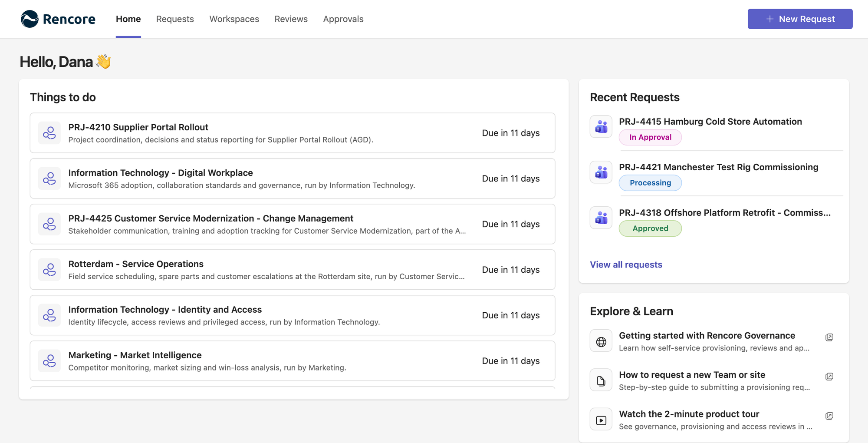Click the In Approval status badge
868x443 pixels.
650,137
